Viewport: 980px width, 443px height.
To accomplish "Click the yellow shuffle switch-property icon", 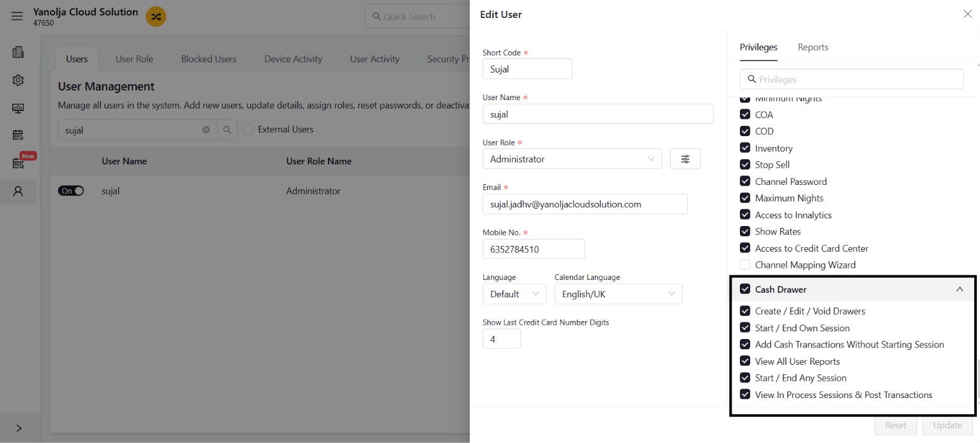I will point(156,17).
